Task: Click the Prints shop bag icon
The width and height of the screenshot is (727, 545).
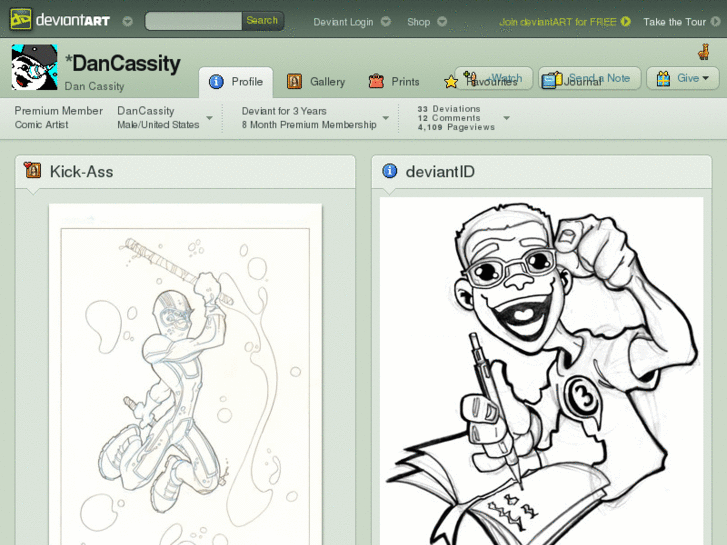Action: [x=376, y=81]
